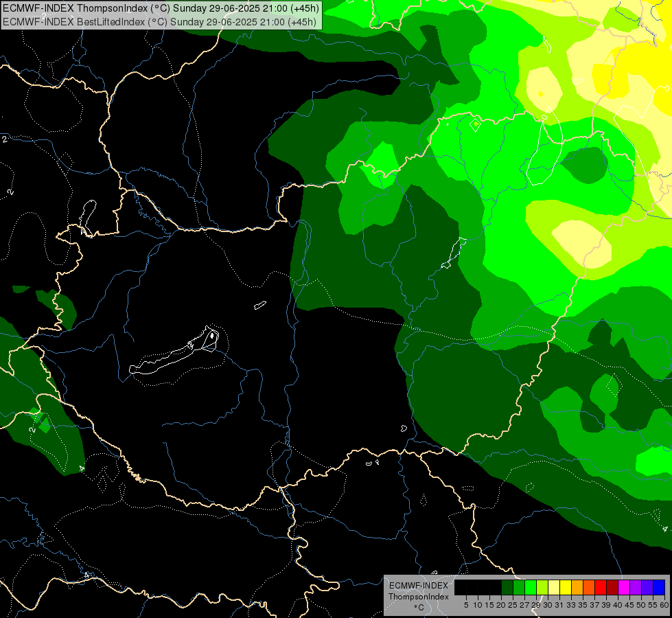Click the legend scale value '60'
672x618 pixels.
click(x=664, y=605)
